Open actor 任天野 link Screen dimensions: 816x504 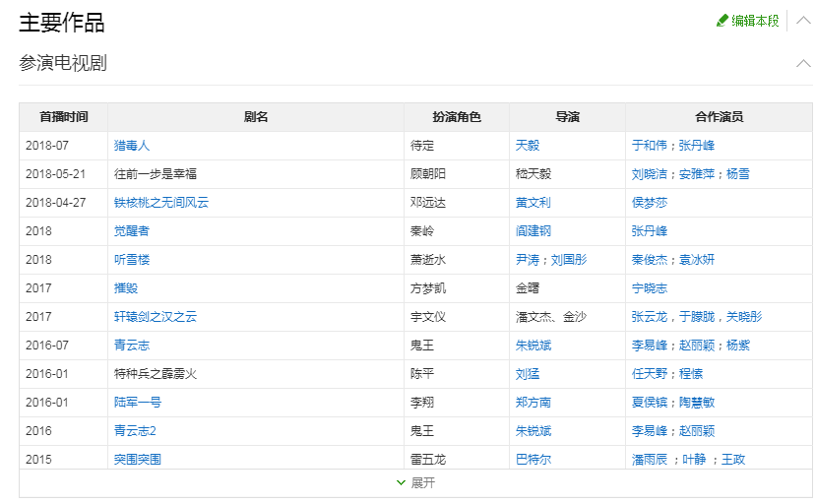pyautogui.click(x=649, y=374)
